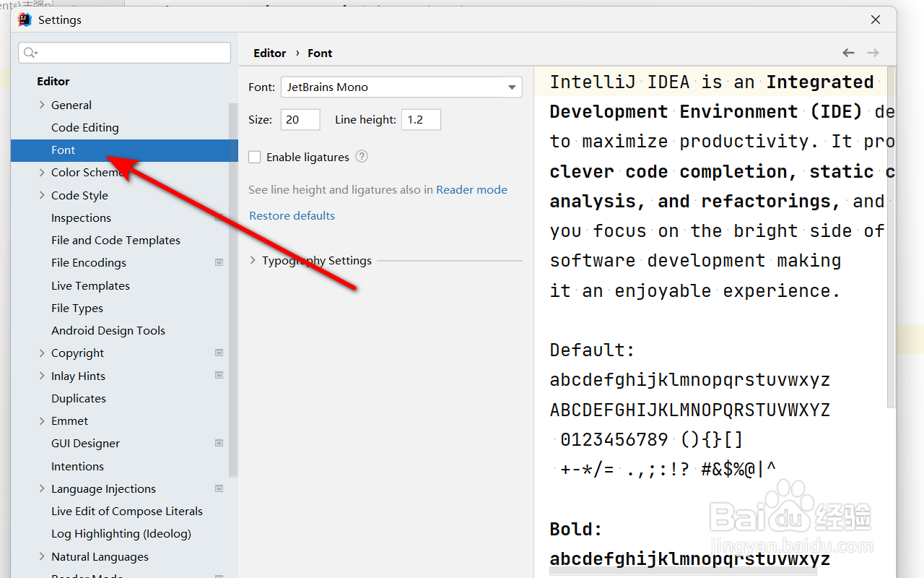Select Live Edit of Compose Literals

127,511
